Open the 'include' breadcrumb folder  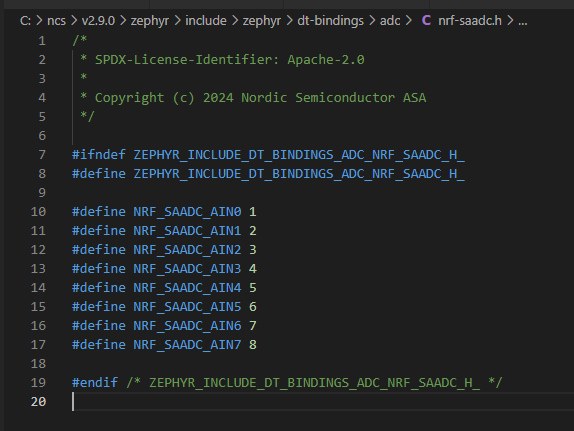point(206,21)
